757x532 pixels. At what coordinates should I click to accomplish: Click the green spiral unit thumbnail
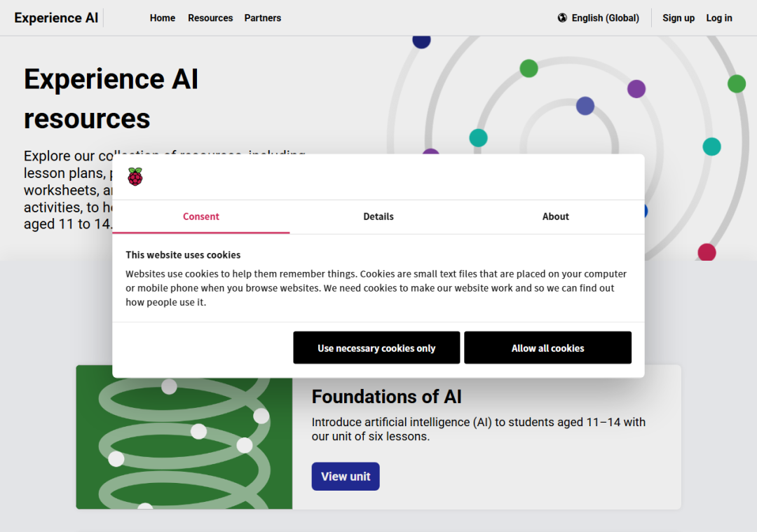coord(184,437)
